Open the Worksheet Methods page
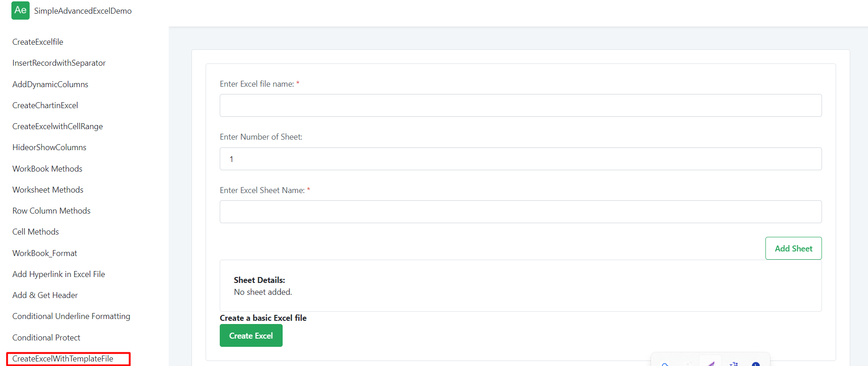The image size is (868, 366). pos(48,190)
